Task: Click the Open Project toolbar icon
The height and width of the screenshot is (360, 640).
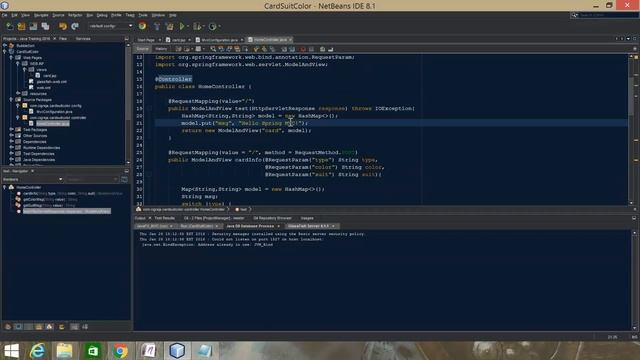Action: tap(33, 27)
